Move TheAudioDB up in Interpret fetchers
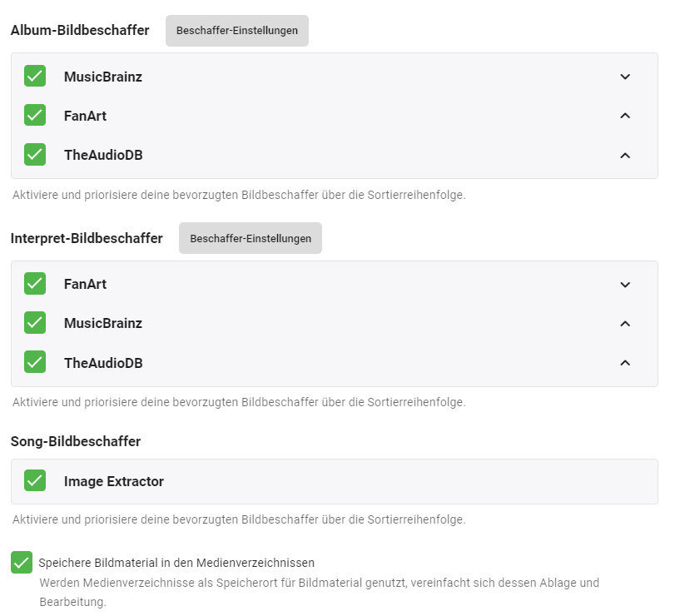This screenshot has height=616, width=675. (x=625, y=363)
